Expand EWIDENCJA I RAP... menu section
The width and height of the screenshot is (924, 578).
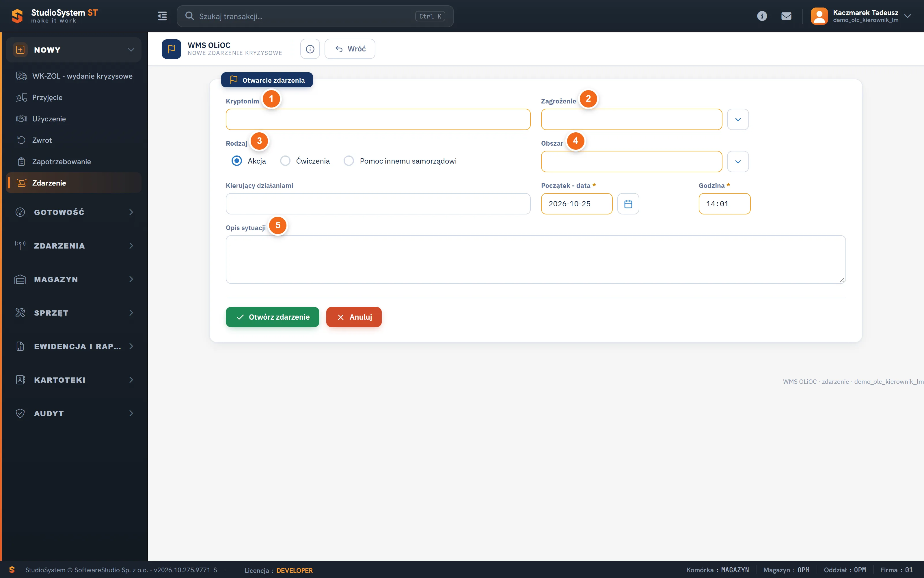pyautogui.click(x=74, y=346)
